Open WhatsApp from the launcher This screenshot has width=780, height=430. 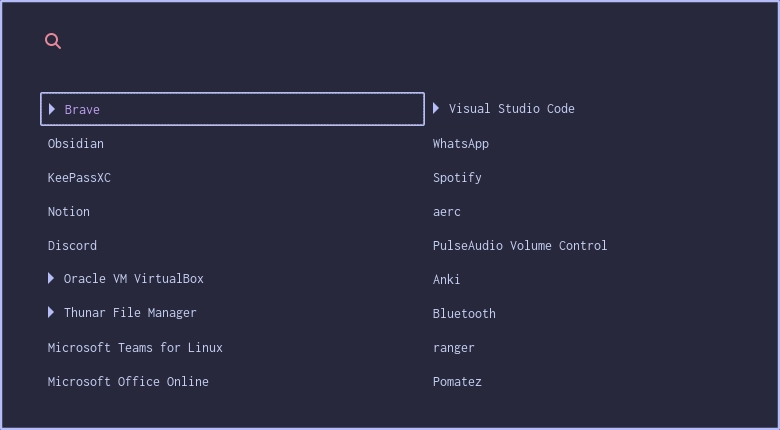[x=461, y=144]
